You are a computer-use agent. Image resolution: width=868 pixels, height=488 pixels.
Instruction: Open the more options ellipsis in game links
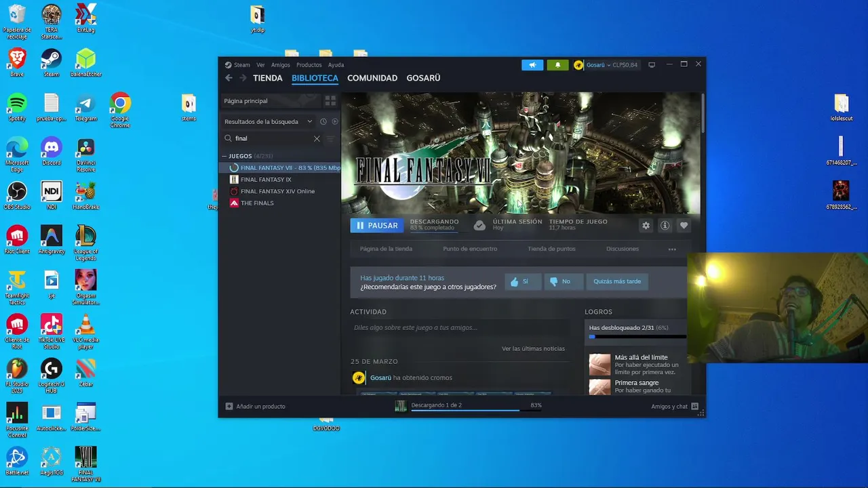(672, 249)
